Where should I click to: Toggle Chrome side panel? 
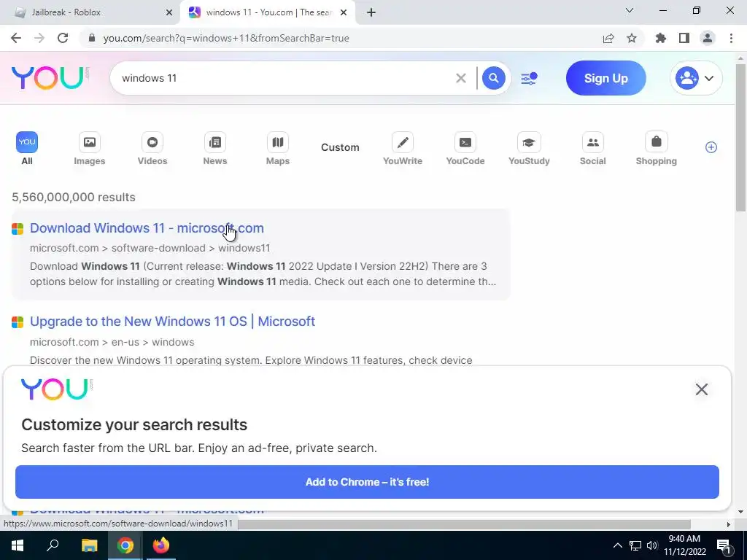pos(684,38)
